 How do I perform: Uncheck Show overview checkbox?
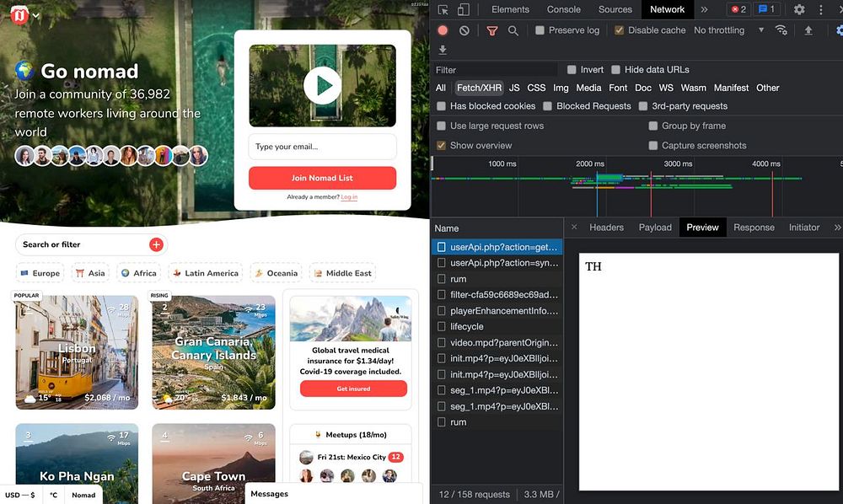point(442,146)
